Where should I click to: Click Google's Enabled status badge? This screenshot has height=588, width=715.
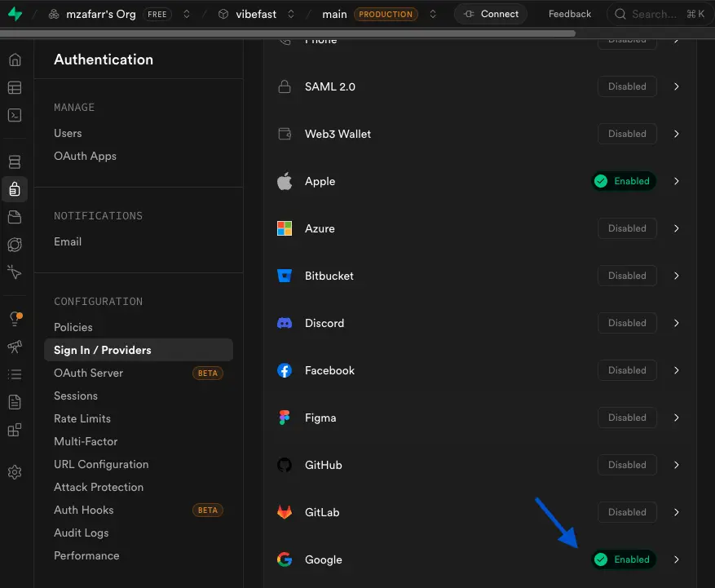click(624, 559)
